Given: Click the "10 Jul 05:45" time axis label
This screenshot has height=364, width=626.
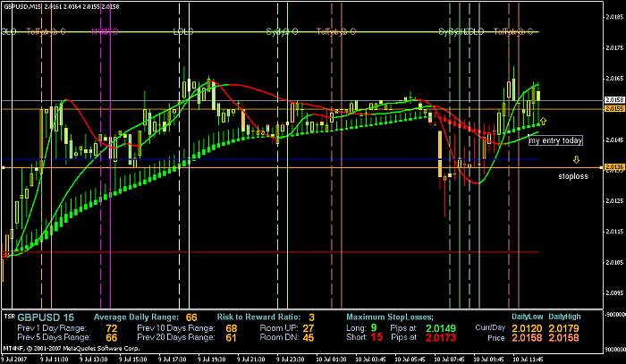Looking at the screenshot, I should (409, 359).
